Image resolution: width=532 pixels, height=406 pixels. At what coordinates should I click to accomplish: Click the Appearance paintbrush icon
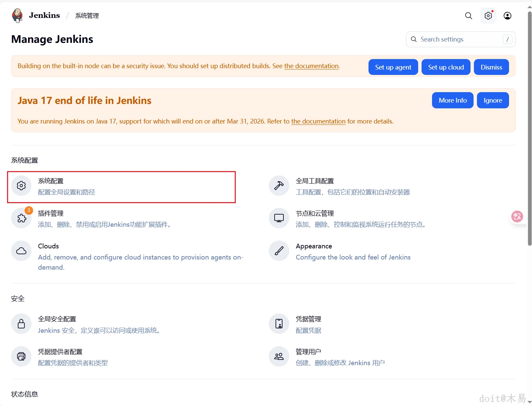279,251
